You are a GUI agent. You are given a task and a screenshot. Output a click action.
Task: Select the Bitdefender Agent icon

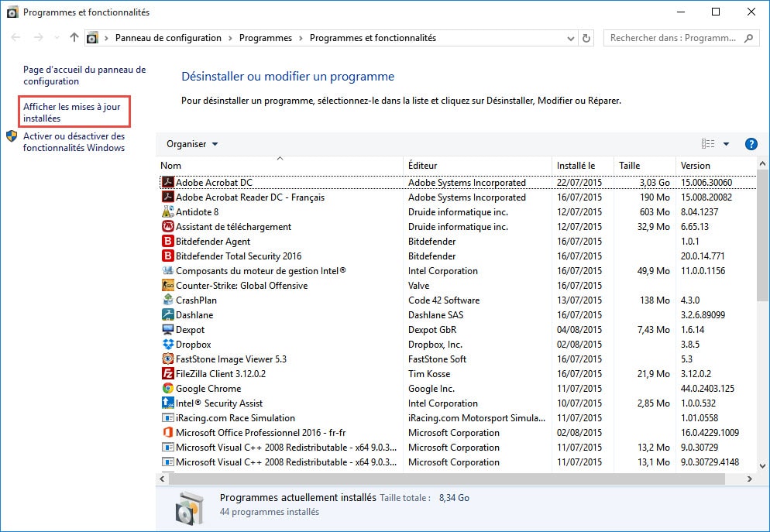pyautogui.click(x=168, y=241)
